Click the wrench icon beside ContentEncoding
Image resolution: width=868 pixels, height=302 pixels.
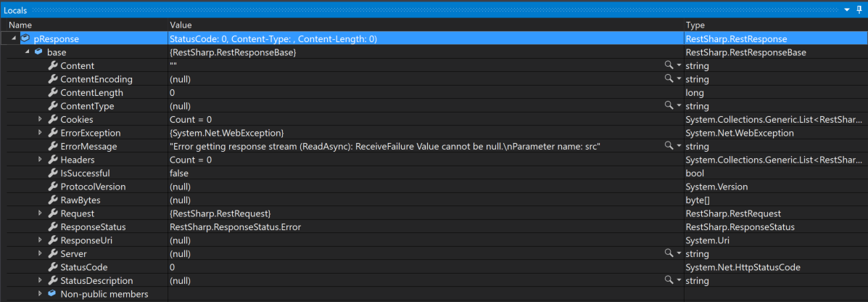click(x=53, y=78)
